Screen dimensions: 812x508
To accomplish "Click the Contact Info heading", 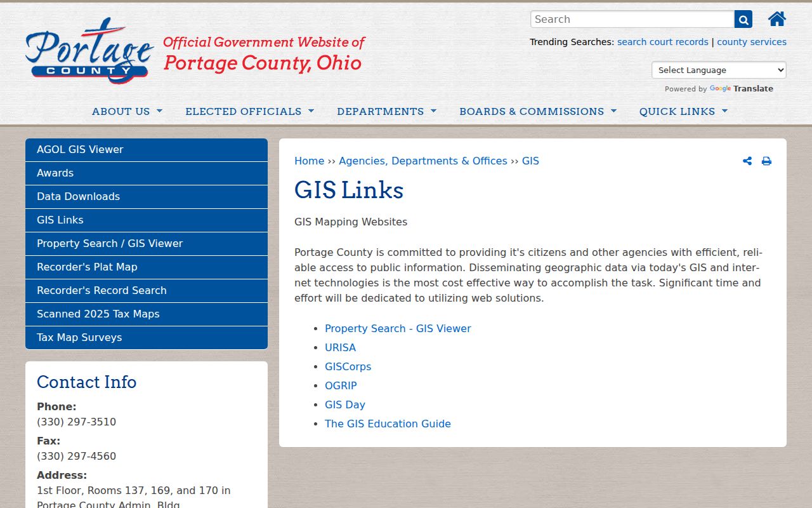I will [87, 382].
